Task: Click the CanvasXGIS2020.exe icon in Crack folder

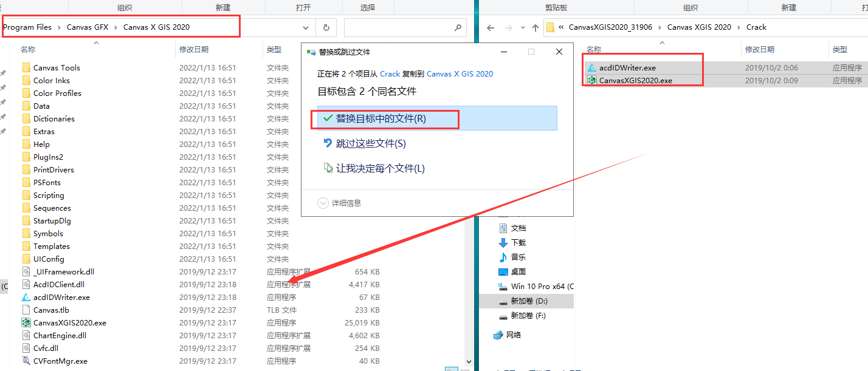Action: (x=592, y=80)
